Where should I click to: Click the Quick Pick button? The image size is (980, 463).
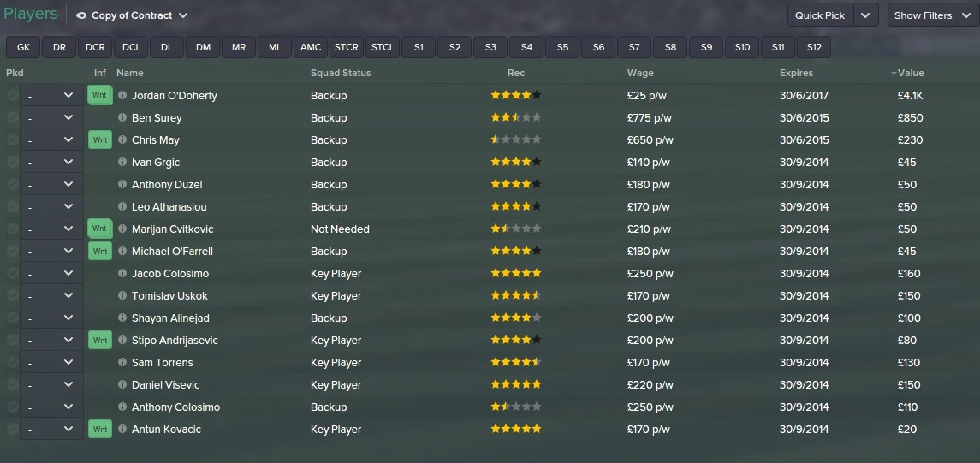point(820,15)
